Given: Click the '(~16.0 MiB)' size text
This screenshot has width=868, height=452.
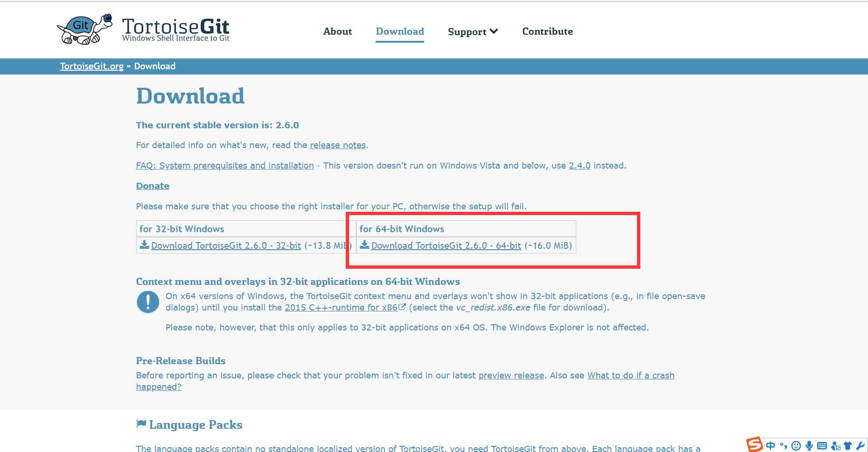Looking at the screenshot, I should point(548,245).
